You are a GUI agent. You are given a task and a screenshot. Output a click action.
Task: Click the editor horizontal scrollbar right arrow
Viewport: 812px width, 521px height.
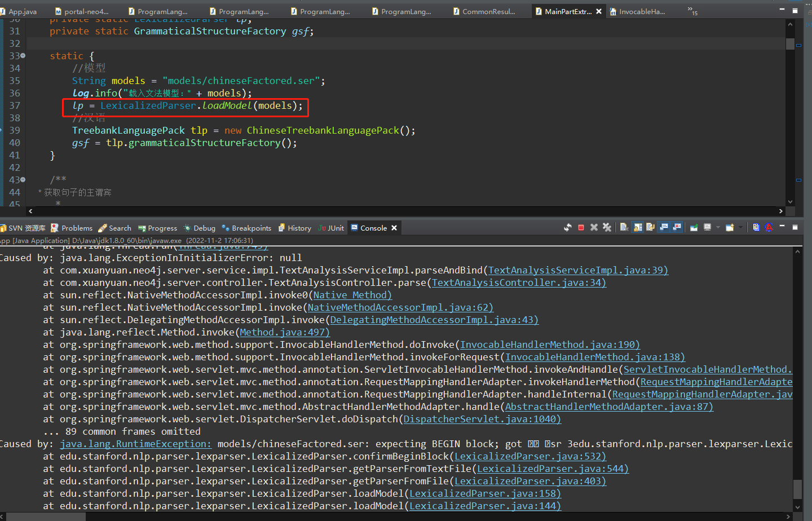click(780, 211)
